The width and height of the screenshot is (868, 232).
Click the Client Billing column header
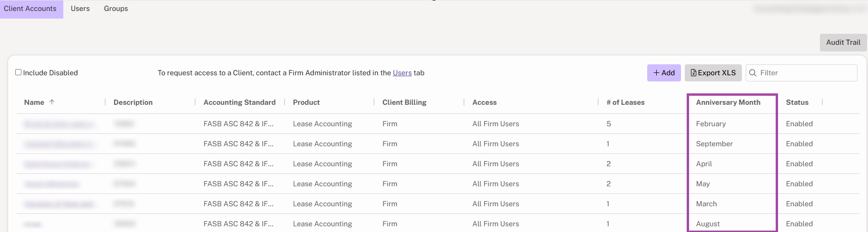(404, 102)
